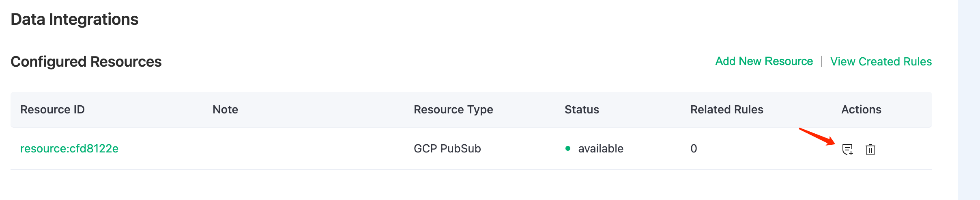The height and width of the screenshot is (200, 980).
Task: Click the green status dot beside available
Action: 568,149
